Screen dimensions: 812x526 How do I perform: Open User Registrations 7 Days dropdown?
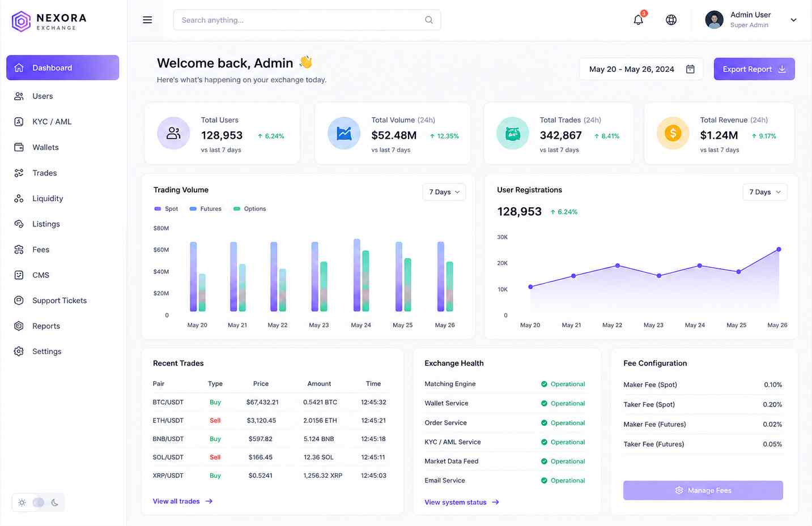764,192
